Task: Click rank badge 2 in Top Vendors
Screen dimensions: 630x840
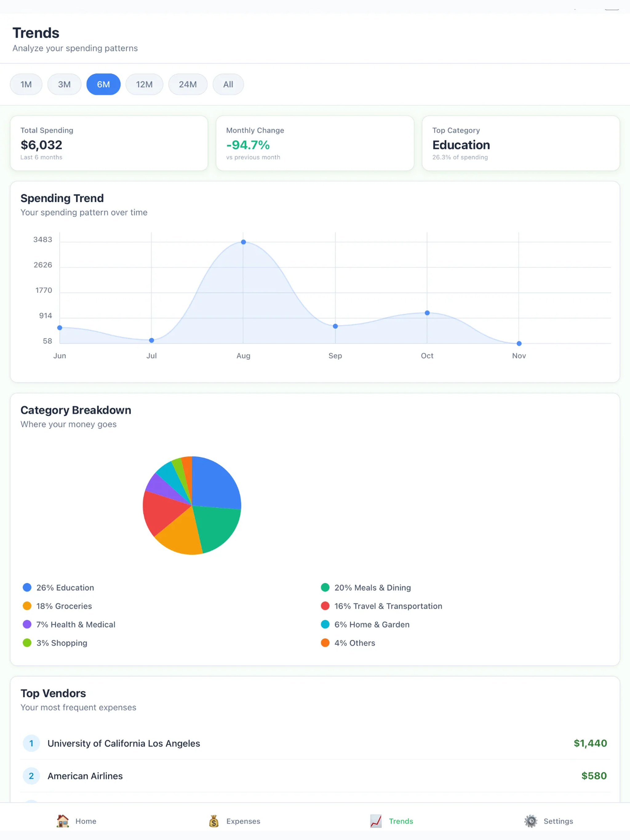Action: pyautogui.click(x=31, y=776)
